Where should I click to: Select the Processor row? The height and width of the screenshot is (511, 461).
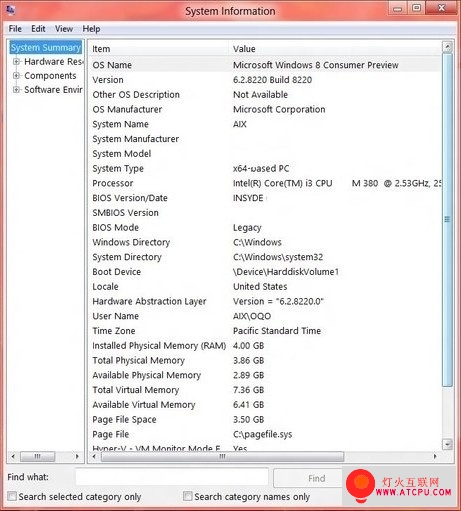[265, 183]
